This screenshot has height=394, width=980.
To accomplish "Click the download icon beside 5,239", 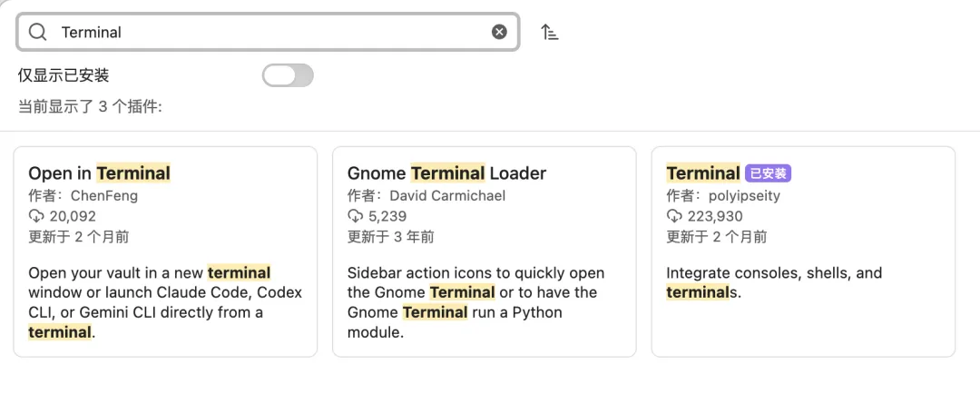I will (356, 216).
